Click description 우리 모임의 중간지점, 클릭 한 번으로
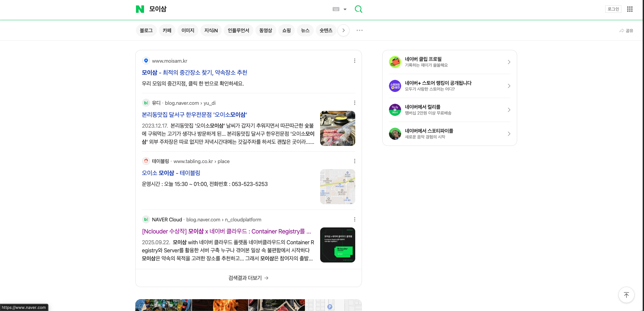 [193, 84]
